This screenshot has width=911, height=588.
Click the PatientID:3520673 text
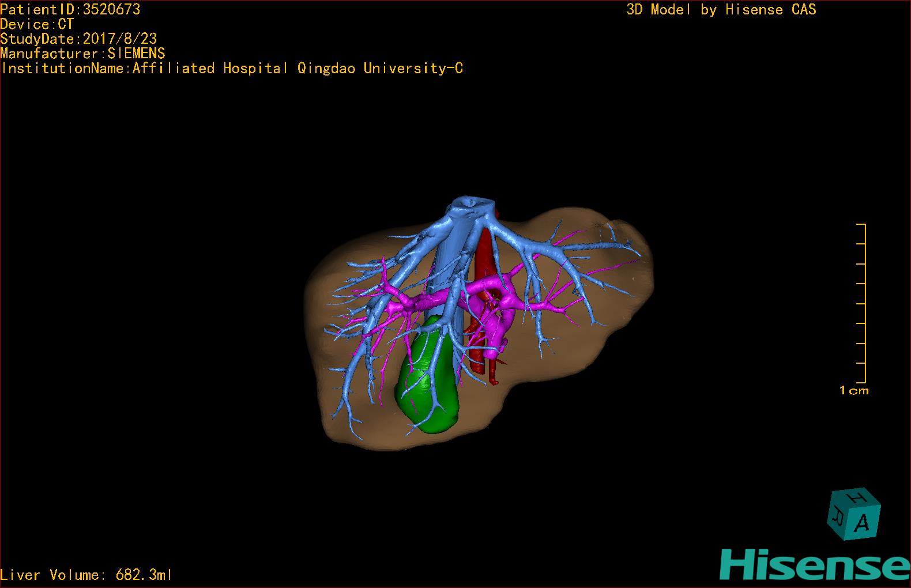pos(70,9)
